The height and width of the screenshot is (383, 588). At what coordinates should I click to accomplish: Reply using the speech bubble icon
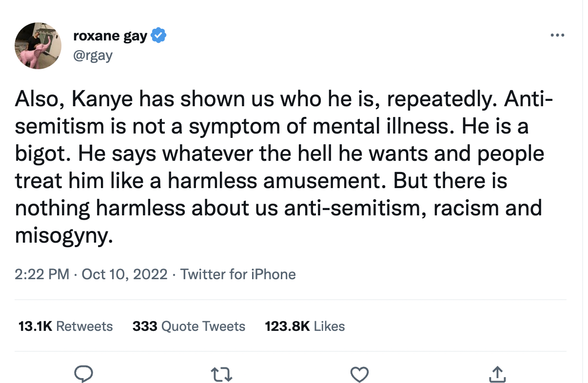click(83, 374)
